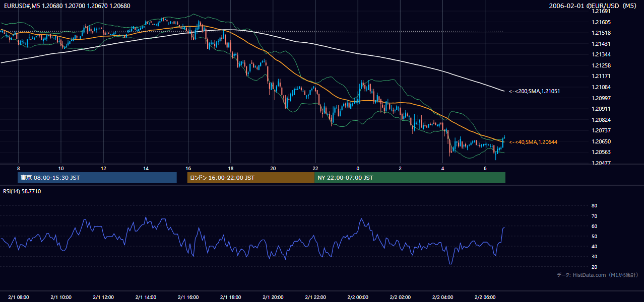Image resolution: width=644 pixels, height=302 pixels.
Task: Click price axis value 1.21431
Action: click(x=601, y=44)
